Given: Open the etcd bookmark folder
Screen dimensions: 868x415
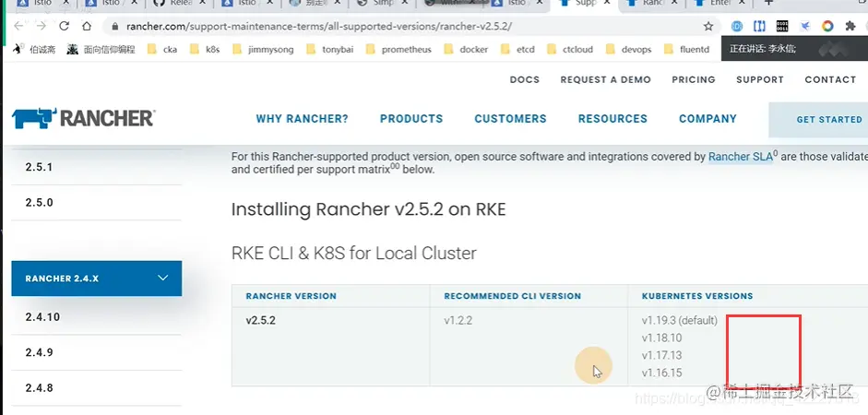Looking at the screenshot, I should pyautogui.click(x=517, y=49).
